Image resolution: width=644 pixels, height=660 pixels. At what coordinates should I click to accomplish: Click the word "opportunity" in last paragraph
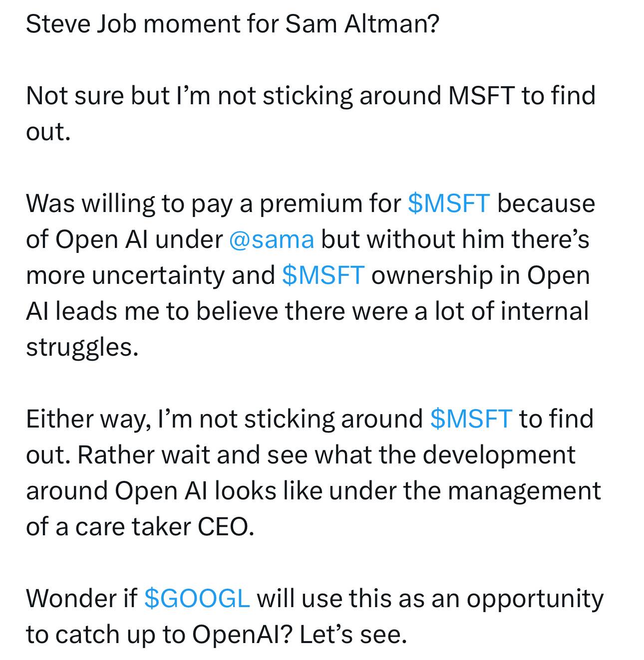535,599
